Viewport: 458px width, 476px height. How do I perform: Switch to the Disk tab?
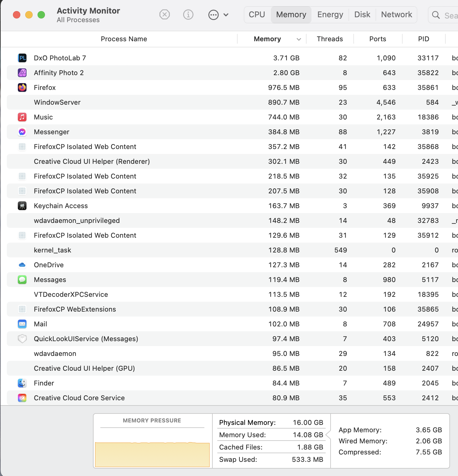362,15
